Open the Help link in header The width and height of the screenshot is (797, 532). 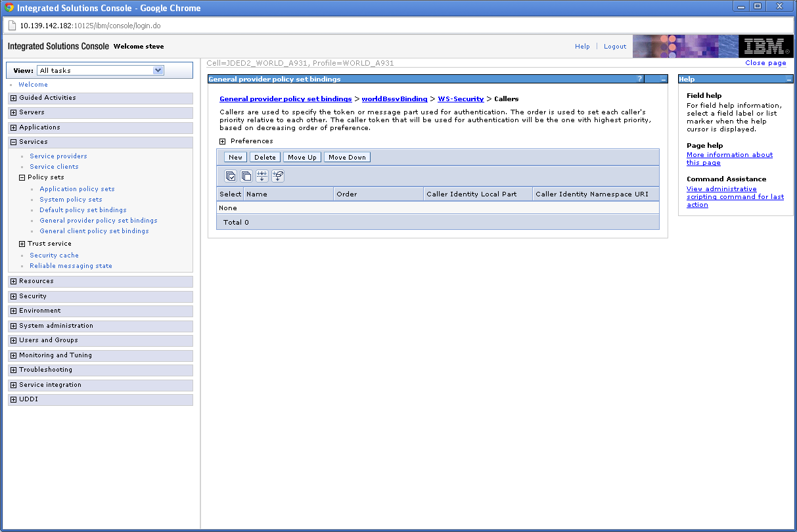tap(582, 47)
